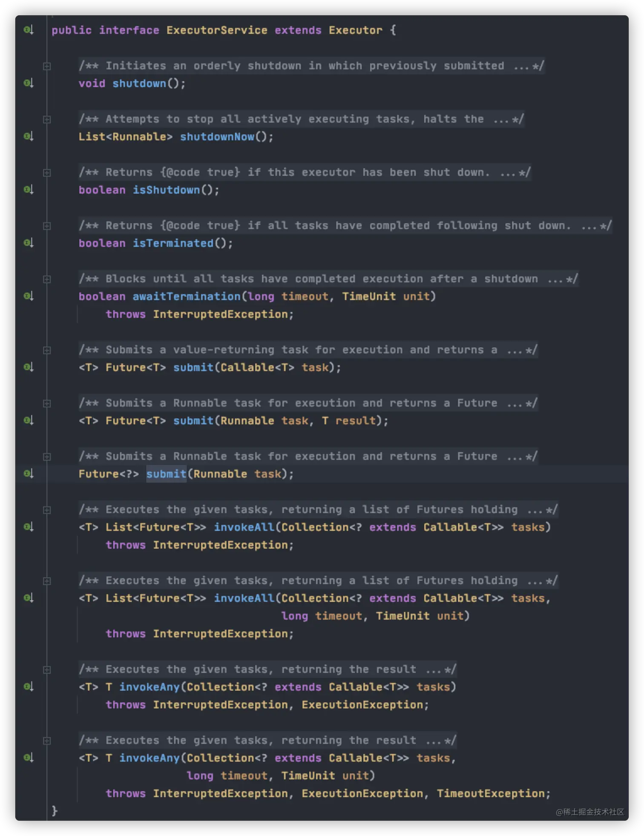
Task: Click gutter icon beside submit(Callable<T> task)
Action: [x=28, y=367]
